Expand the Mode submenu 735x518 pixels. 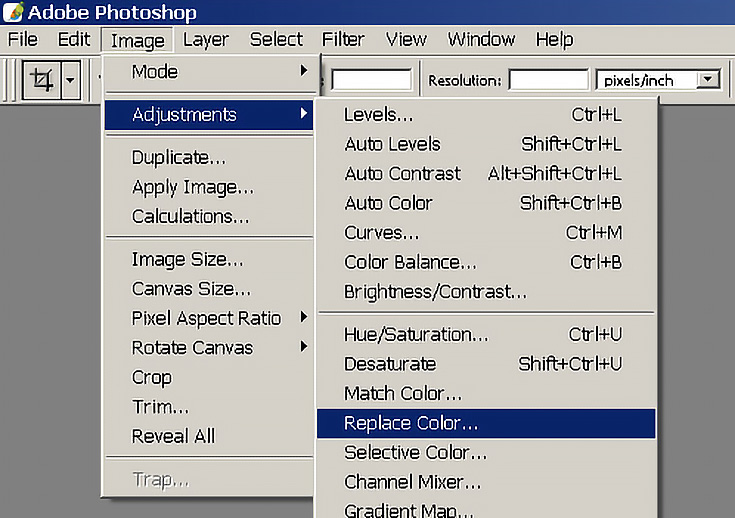tap(209, 72)
